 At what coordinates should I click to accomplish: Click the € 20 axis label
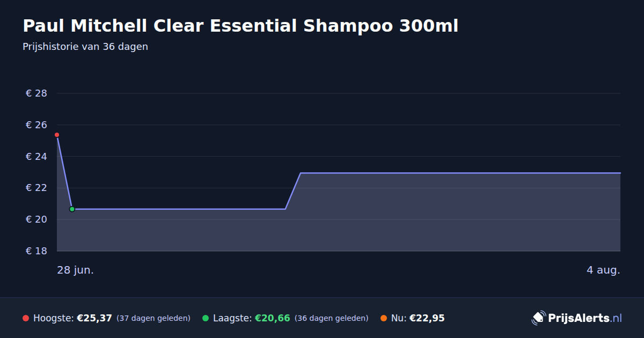pyautogui.click(x=36, y=219)
